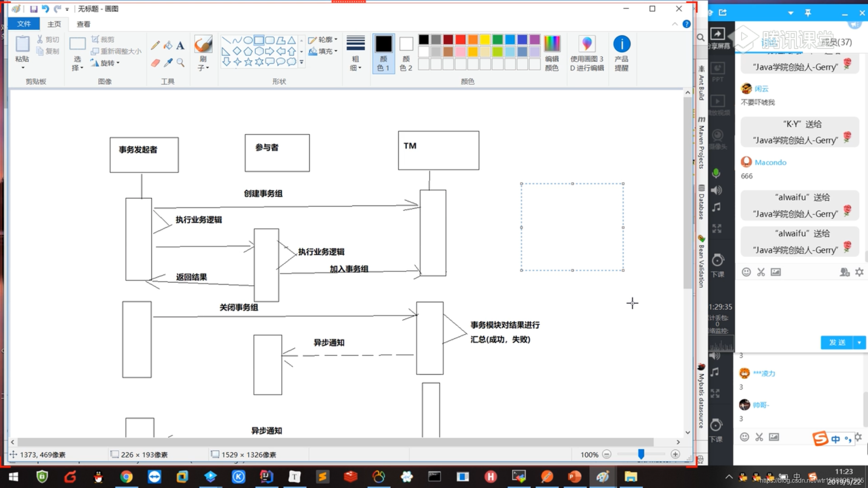Select the Magnifier tool in the tools group
The height and width of the screenshot is (488, 868).
coord(180,63)
